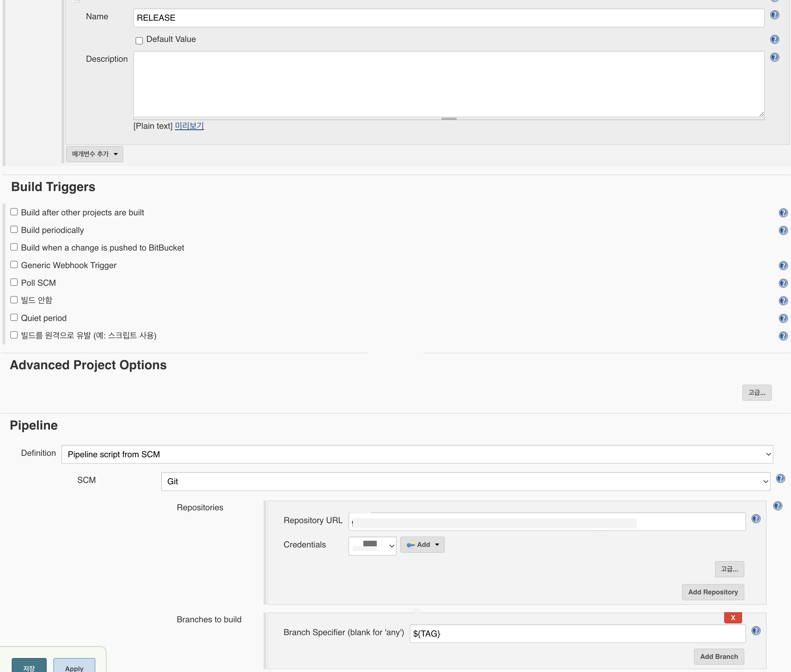The image size is (791, 672).
Task: Open the 매개변수 추가 menu
Action: click(x=94, y=154)
